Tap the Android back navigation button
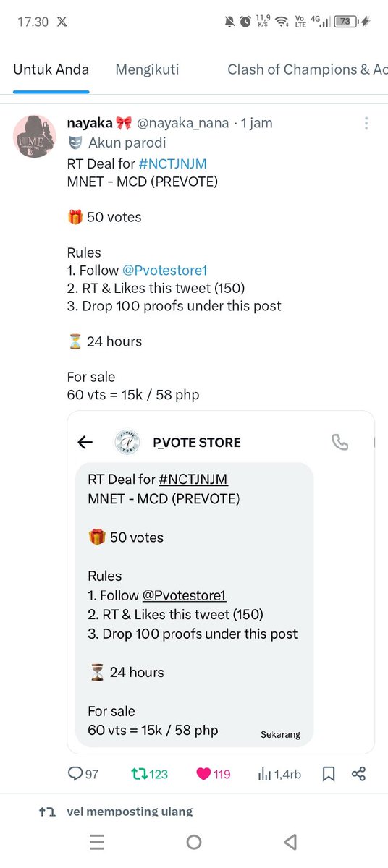 pyautogui.click(x=290, y=842)
